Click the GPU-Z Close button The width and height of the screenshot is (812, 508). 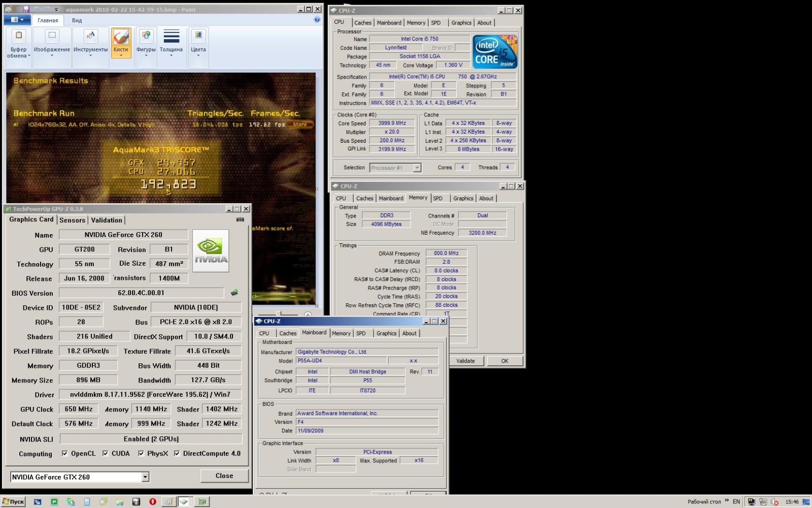tap(224, 476)
